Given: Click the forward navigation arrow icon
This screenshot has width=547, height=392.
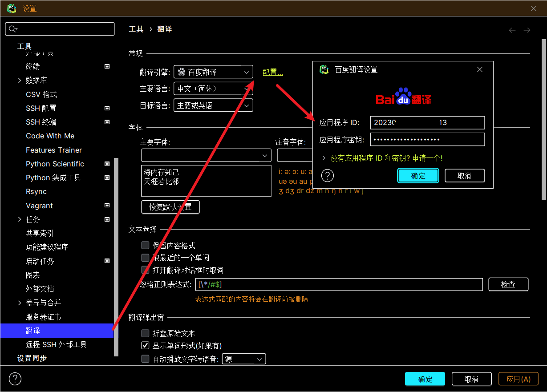Looking at the screenshot, I should coord(527,30).
